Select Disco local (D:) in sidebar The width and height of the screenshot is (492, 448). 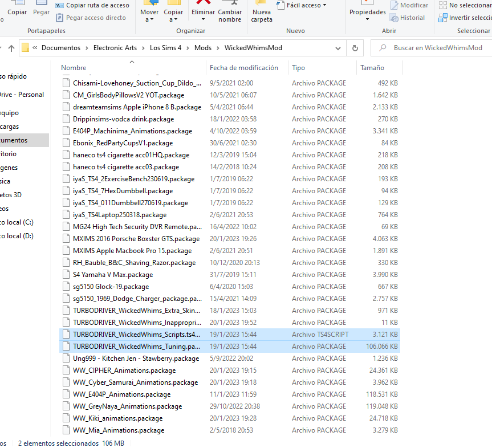tap(17, 236)
